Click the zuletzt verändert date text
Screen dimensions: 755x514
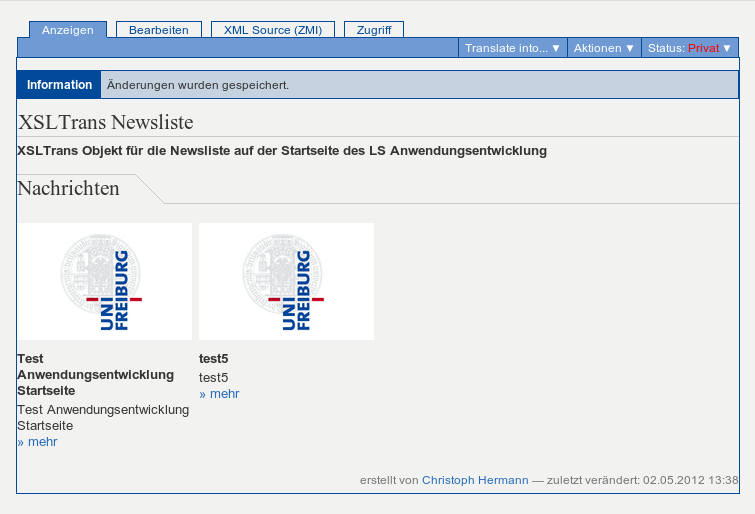pyautogui.click(x=642, y=480)
